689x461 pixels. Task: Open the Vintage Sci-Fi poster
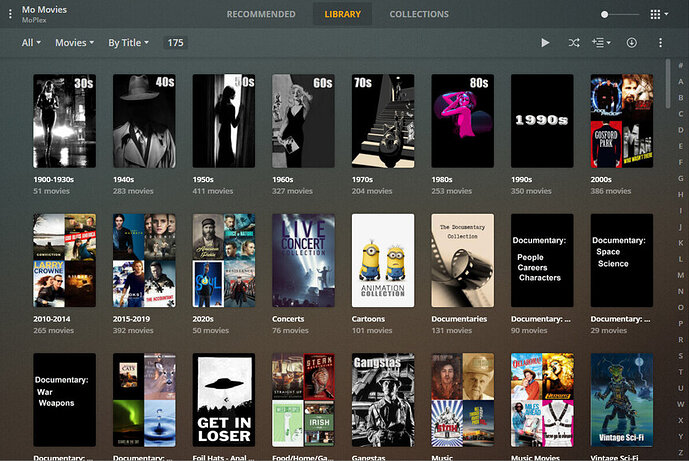(622, 400)
